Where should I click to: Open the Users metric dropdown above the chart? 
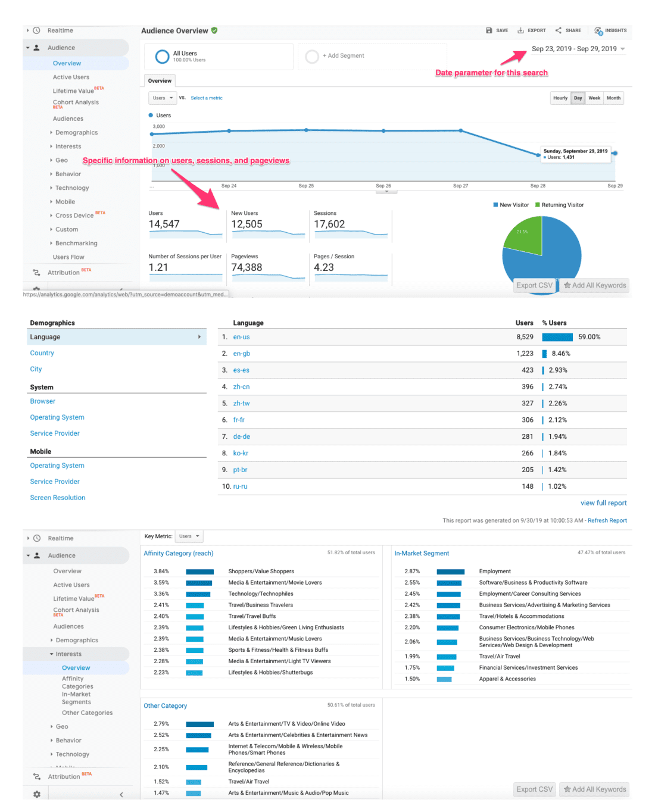162,98
